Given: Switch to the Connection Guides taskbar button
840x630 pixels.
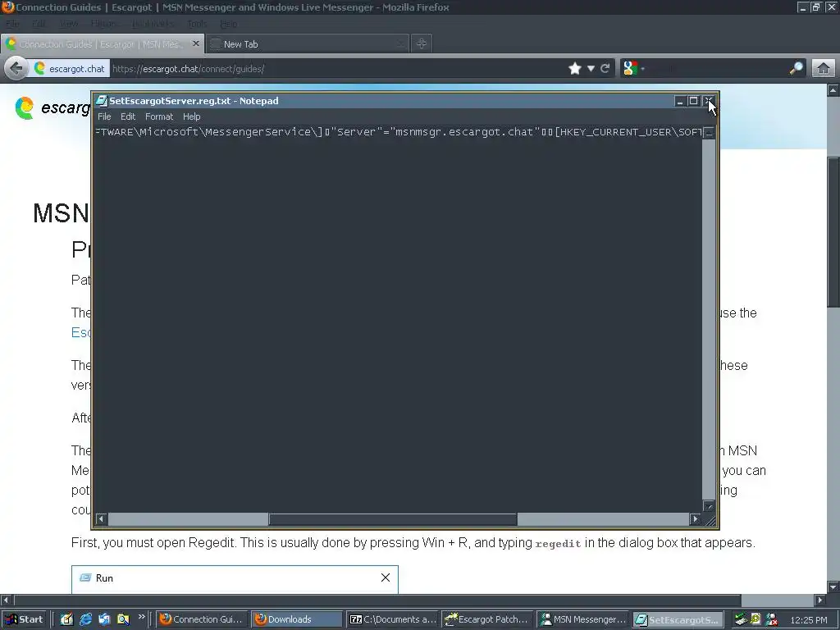Looking at the screenshot, I should click(203, 619).
